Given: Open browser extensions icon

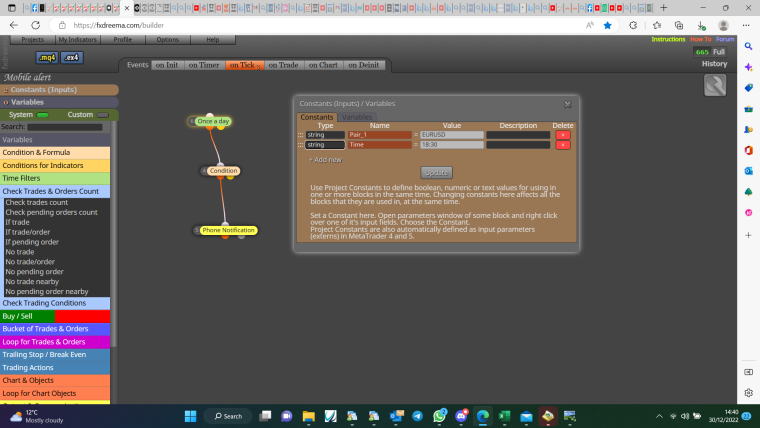Looking at the screenshot, I should [x=633, y=25].
